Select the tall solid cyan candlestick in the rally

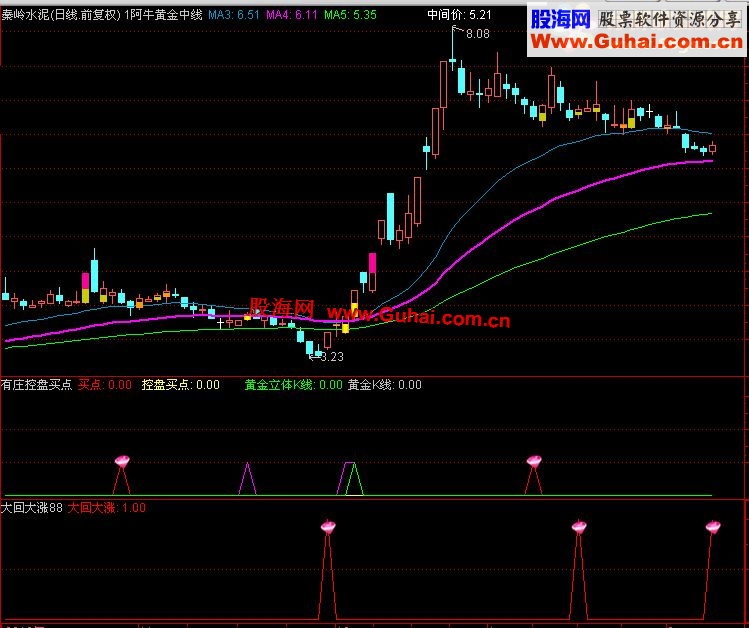pos(390,216)
